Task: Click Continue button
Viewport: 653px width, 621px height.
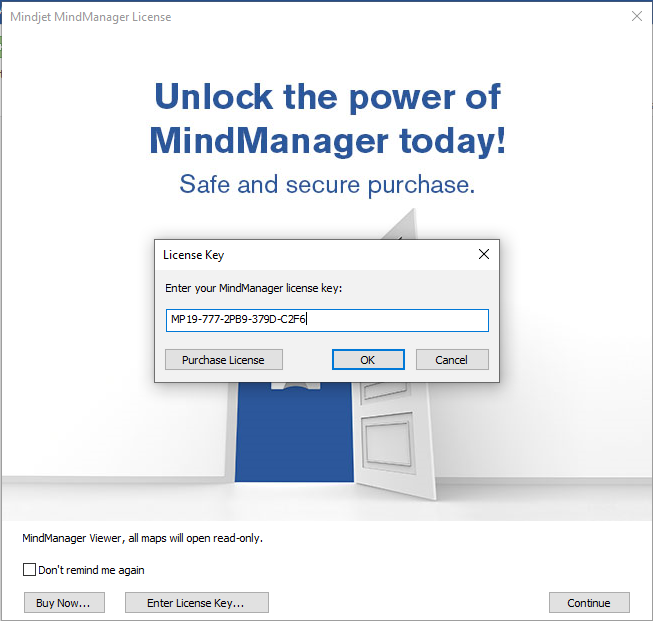Action: 589,602
